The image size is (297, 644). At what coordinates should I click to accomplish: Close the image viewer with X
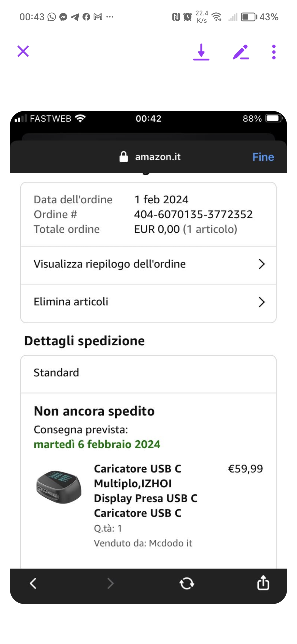coord(23,51)
